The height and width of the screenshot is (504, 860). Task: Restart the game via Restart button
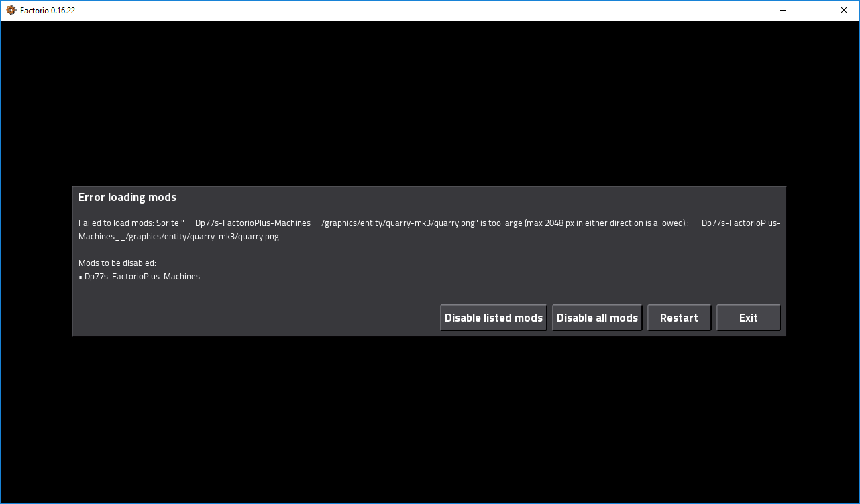tap(679, 318)
